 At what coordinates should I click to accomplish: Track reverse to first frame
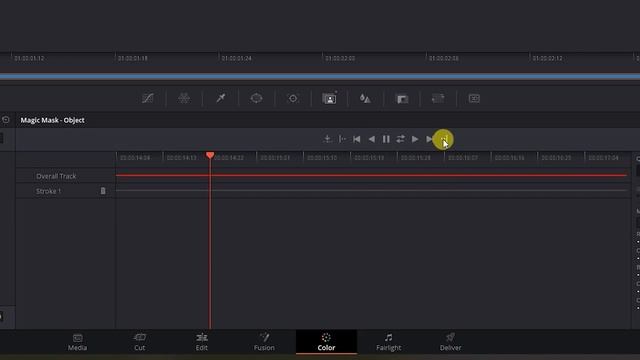tap(357, 139)
